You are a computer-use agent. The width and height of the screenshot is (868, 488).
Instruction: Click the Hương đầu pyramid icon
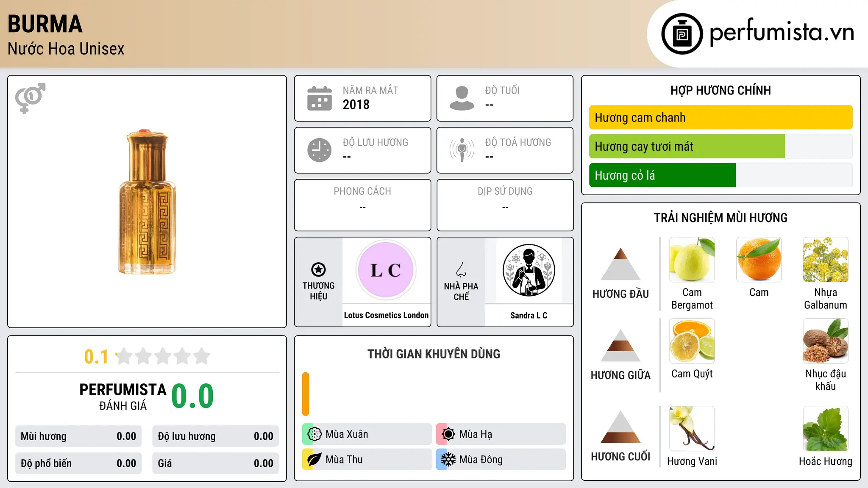point(620,264)
